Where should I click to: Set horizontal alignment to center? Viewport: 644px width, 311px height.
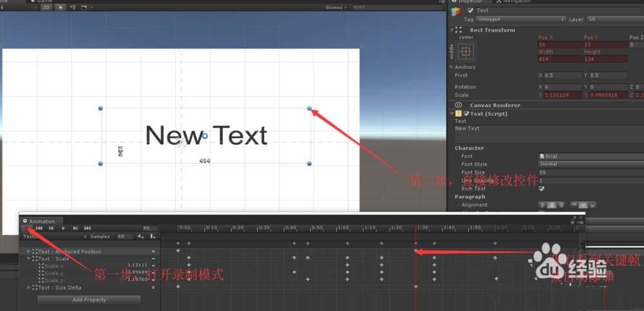(552, 205)
